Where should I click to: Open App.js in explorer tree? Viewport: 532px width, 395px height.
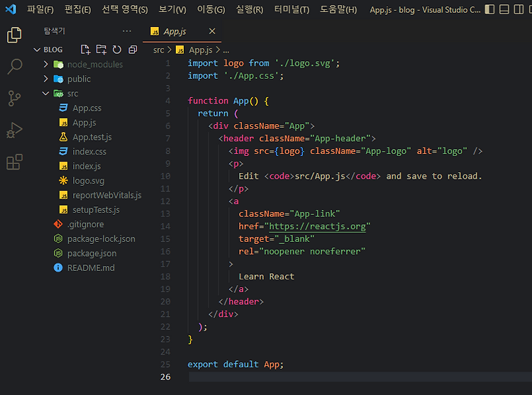coord(84,123)
